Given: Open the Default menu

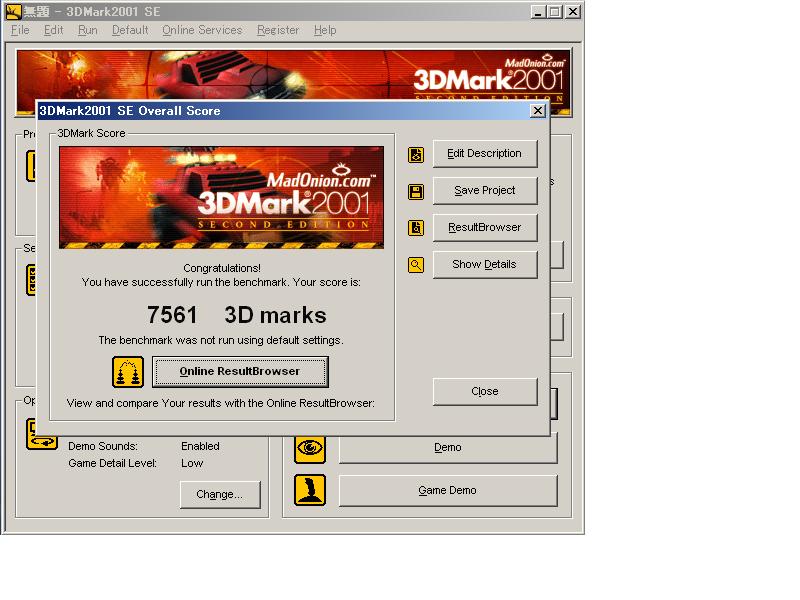Looking at the screenshot, I should 130,30.
